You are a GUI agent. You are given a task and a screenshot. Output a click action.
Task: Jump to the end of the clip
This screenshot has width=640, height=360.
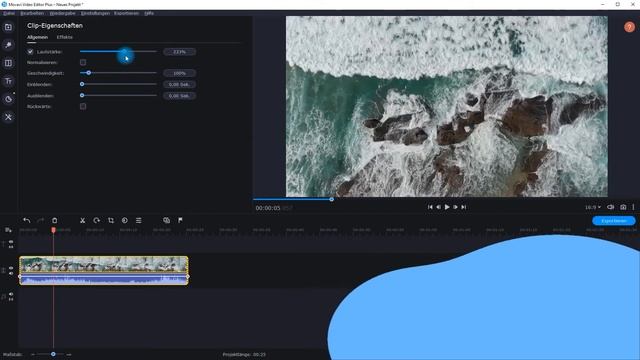464,207
